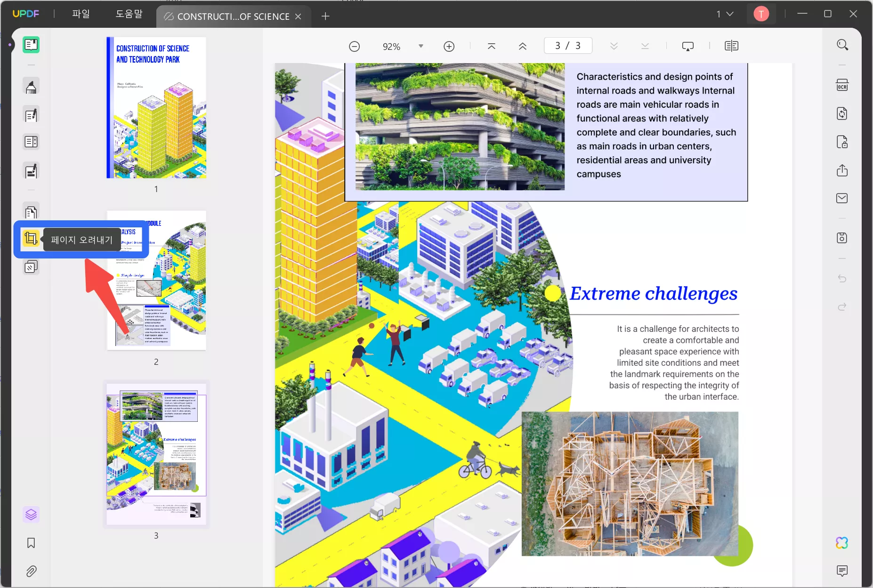Image resolution: width=873 pixels, height=588 pixels.
Task: Open the UPDF AI assistant
Action: [x=842, y=543]
